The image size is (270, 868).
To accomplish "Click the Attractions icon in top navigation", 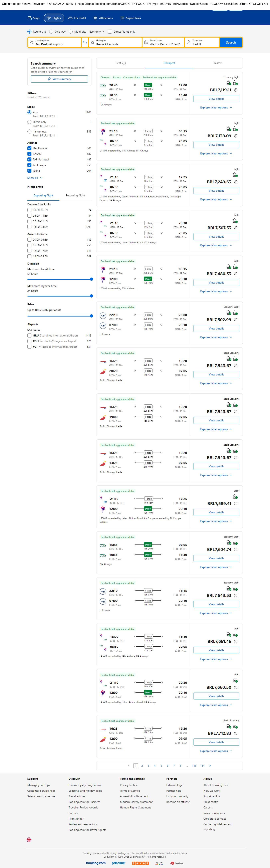I will click(x=95, y=18).
